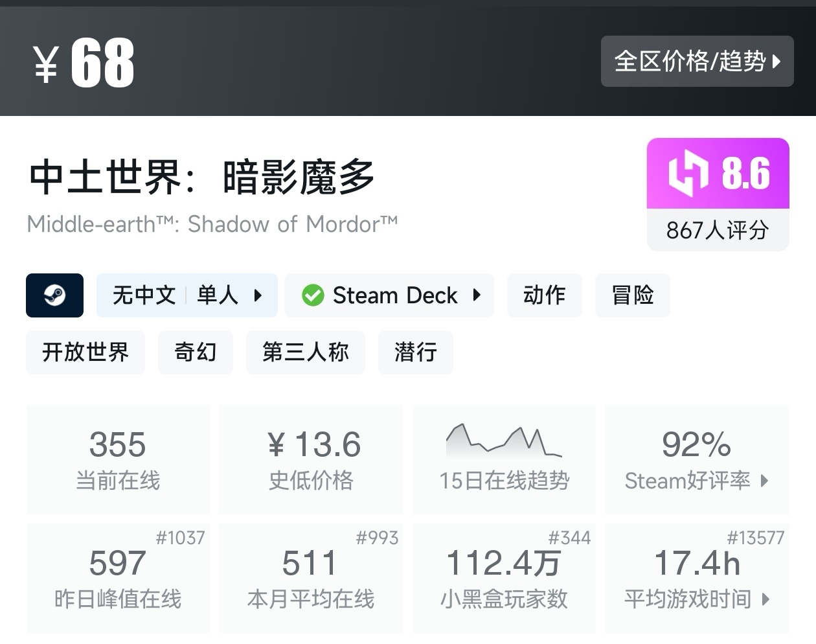Expand Steam Deck compatibility details
This screenshot has width=816, height=644.
389,295
